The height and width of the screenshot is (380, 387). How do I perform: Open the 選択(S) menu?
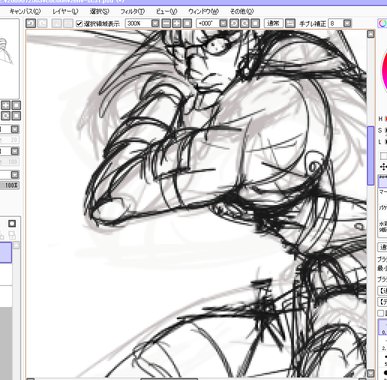(100, 11)
